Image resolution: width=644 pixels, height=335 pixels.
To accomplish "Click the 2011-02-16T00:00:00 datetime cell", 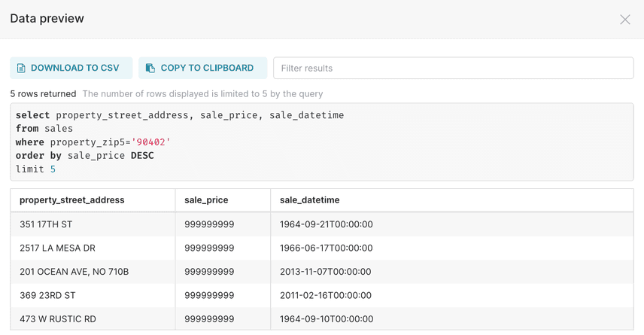I will click(x=452, y=296).
